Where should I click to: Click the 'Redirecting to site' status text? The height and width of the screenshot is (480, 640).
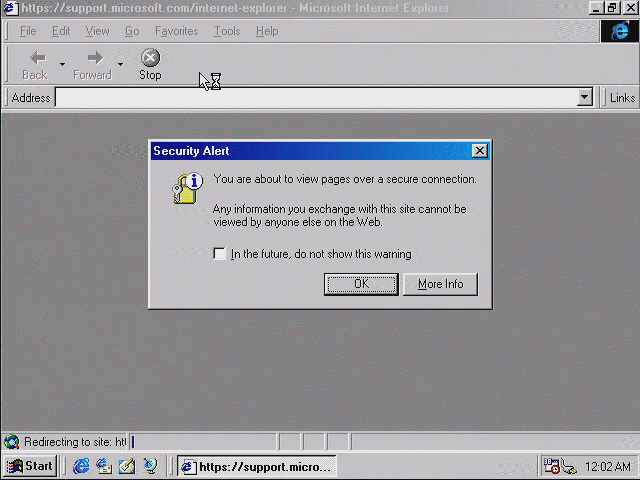(x=75, y=442)
